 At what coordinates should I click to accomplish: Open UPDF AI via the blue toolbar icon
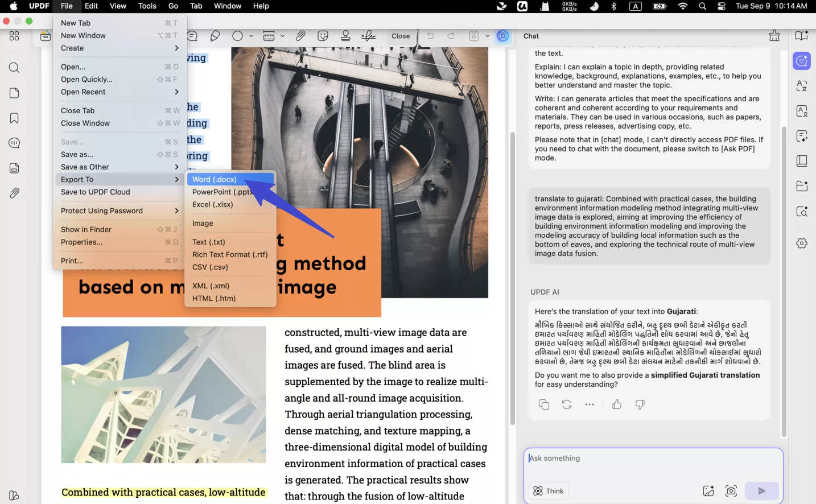503,35
